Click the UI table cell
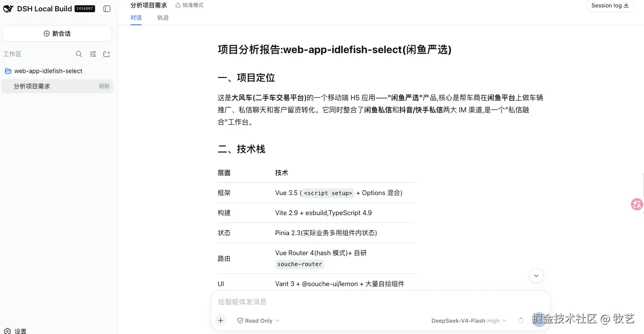The height and width of the screenshot is (334, 644). 221,284
